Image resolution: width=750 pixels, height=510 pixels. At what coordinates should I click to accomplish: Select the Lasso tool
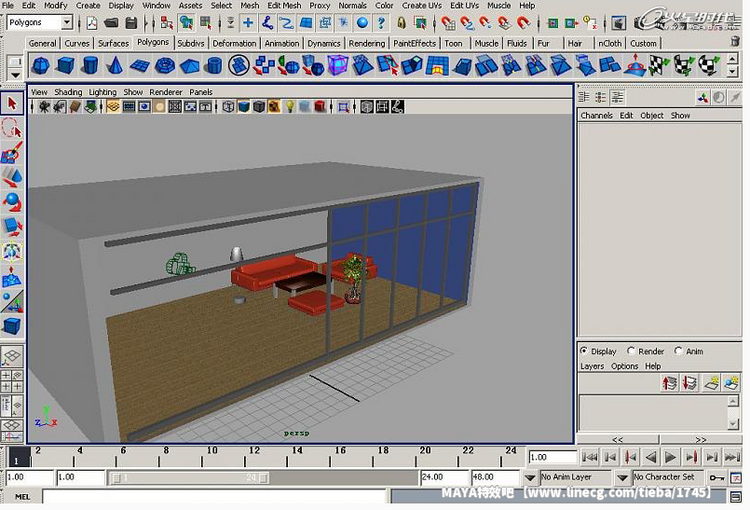click(12, 128)
